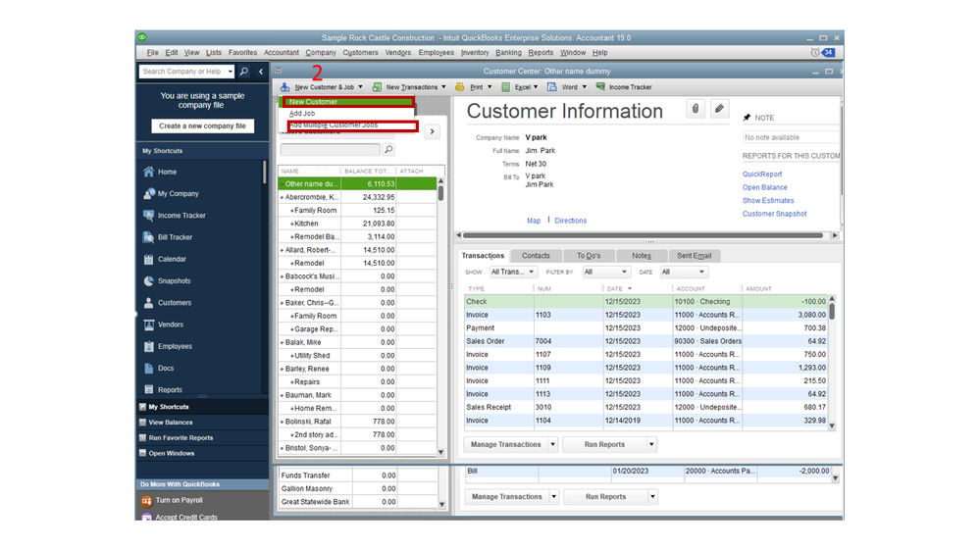
Task: Select New Customer from the menu
Action: (x=313, y=102)
